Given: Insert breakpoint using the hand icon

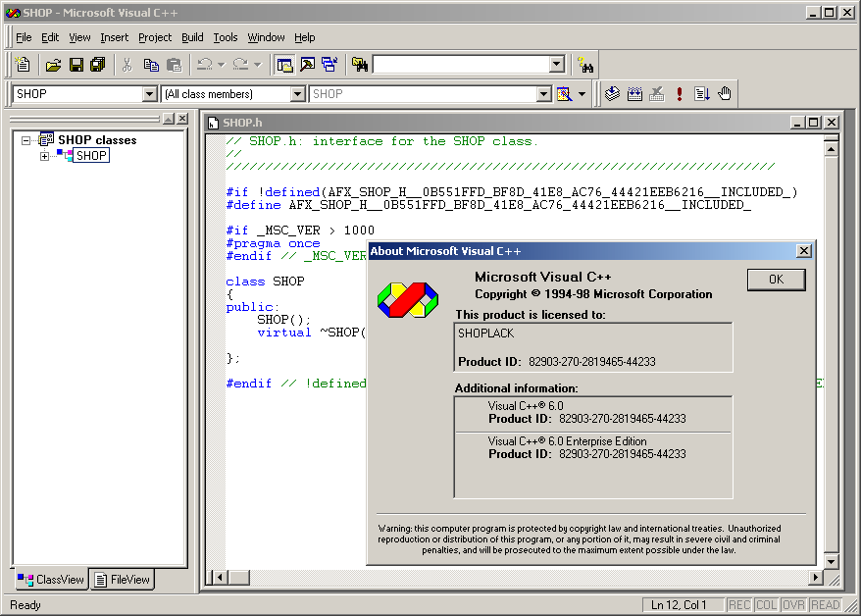Looking at the screenshot, I should (725, 94).
